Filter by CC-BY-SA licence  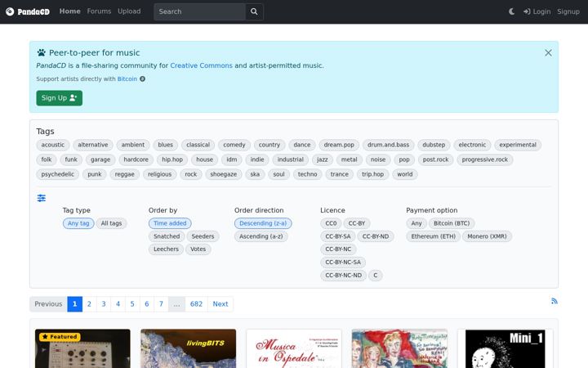pyautogui.click(x=338, y=236)
